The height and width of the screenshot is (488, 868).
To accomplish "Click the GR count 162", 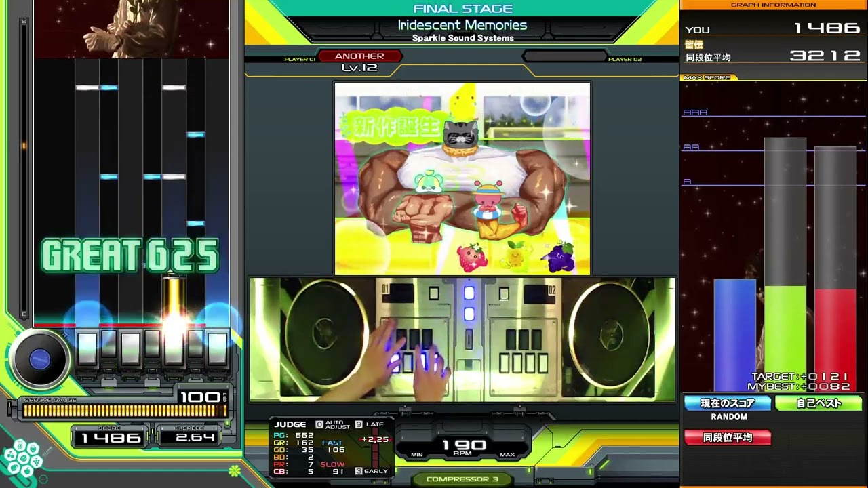I will coord(304,443).
